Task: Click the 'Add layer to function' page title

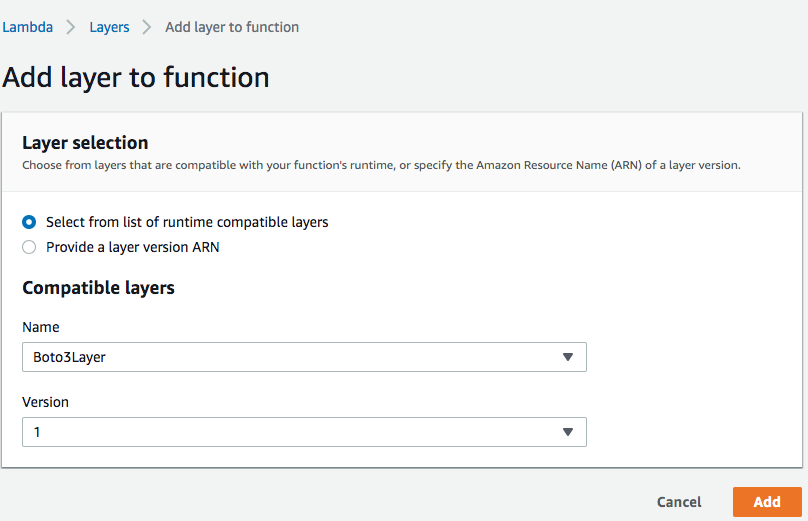Action: (136, 77)
